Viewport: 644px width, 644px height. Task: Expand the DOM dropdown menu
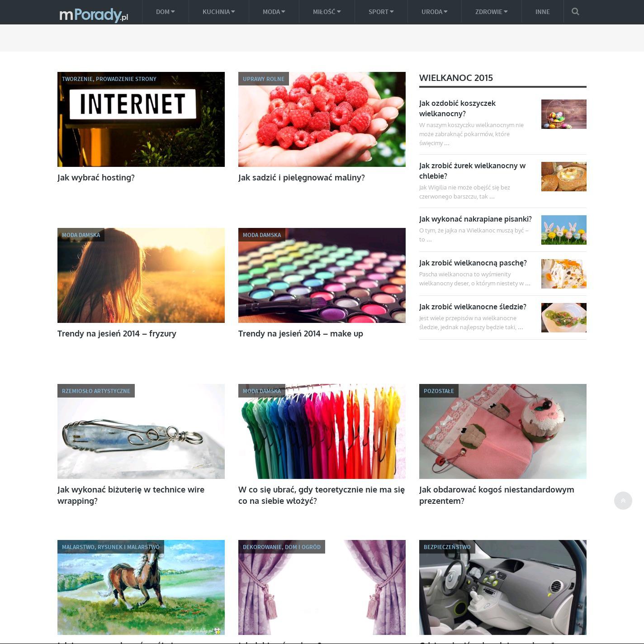(165, 12)
